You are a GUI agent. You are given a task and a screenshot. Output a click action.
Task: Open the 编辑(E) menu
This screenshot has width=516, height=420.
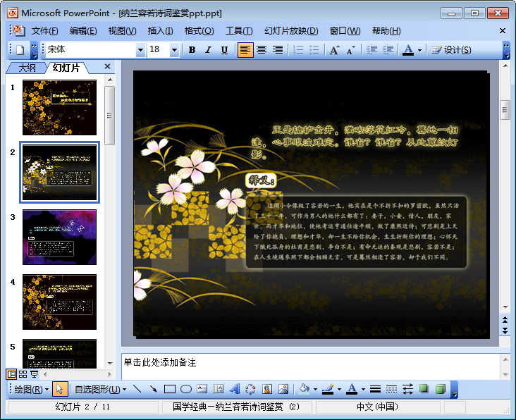coord(83,31)
